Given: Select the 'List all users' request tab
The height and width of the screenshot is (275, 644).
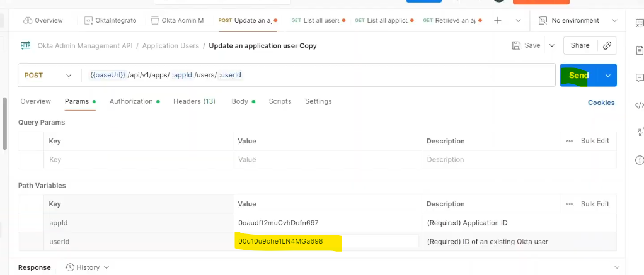Looking at the screenshot, I should pos(318,20).
